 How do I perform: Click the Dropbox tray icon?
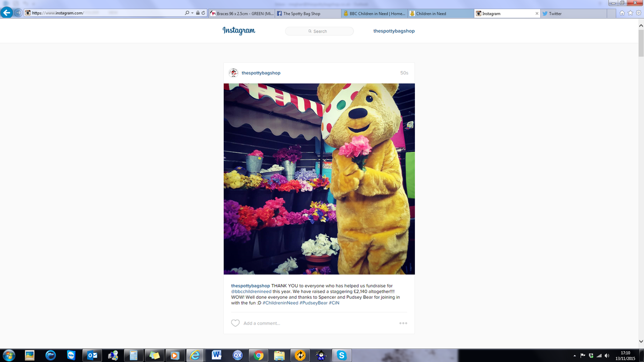coord(591,355)
